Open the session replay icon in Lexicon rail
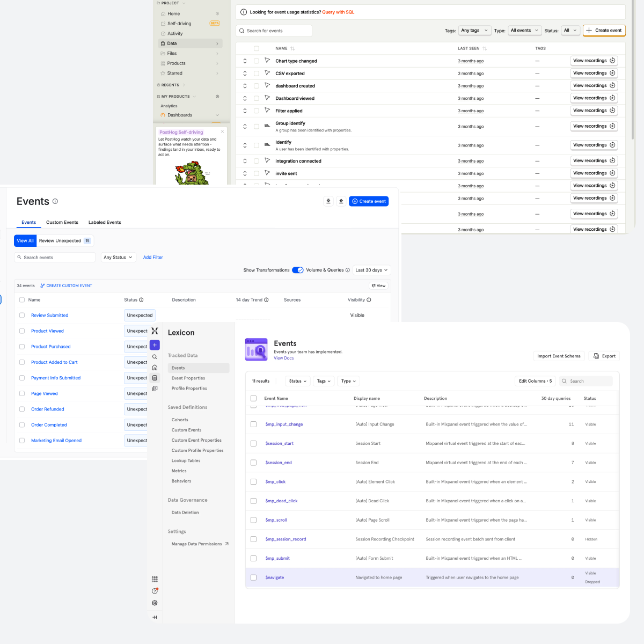The image size is (644, 644). (155, 389)
